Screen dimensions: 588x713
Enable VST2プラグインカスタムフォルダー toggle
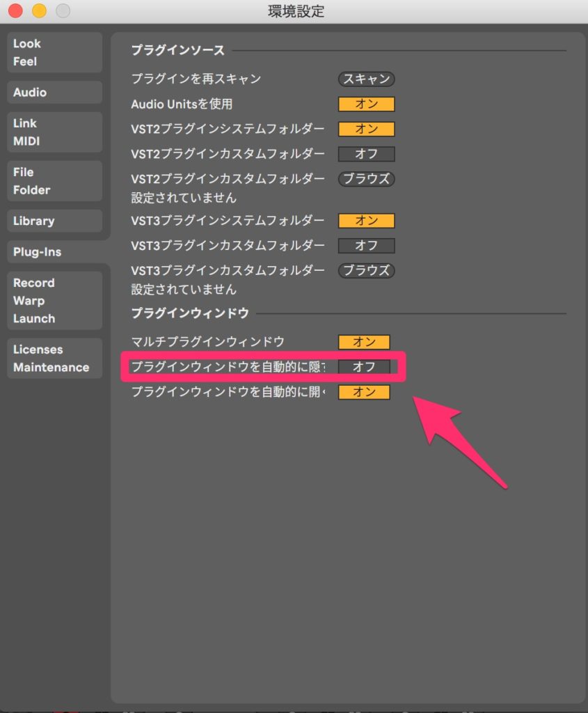pos(366,154)
